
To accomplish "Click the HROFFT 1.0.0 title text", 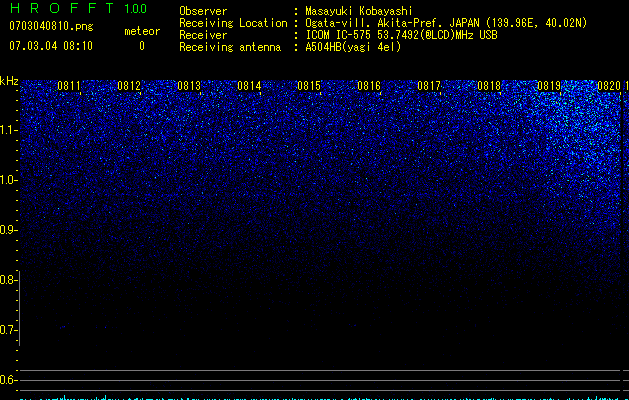I will 78,8.
